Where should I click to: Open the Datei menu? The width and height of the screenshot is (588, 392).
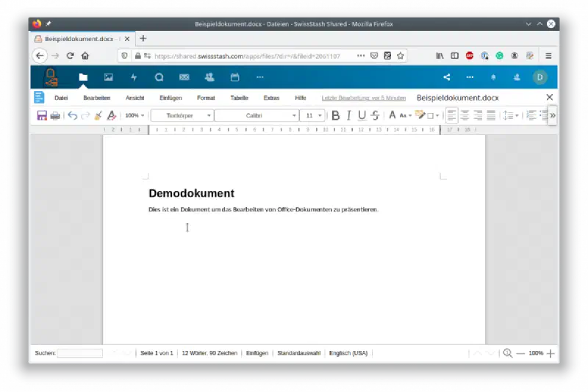click(61, 98)
